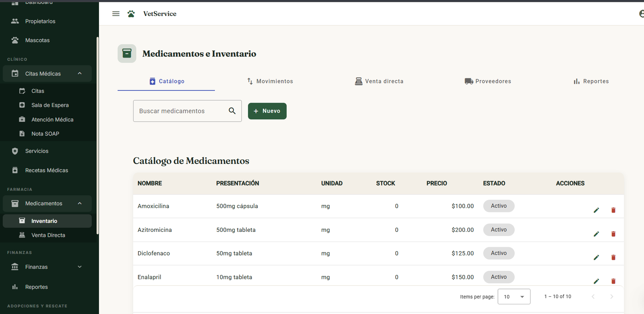
Task: Switch to the Movimientos tab
Action: (x=270, y=81)
